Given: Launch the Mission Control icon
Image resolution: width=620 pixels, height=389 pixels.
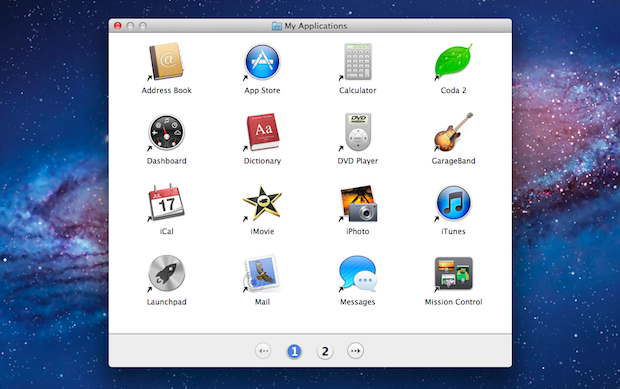Looking at the screenshot, I should [x=453, y=274].
